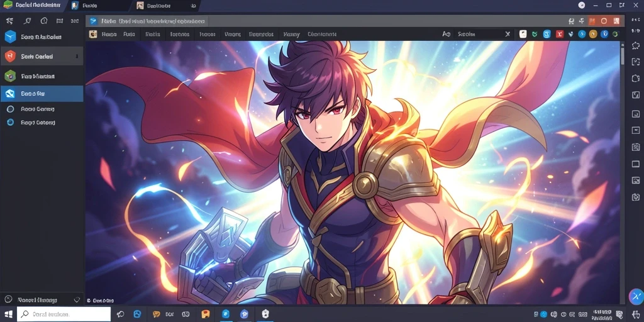Viewport: 644px width, 322px height.
Task: Click the list icon in left sidebar header
Action: click(x=60, y=21)
